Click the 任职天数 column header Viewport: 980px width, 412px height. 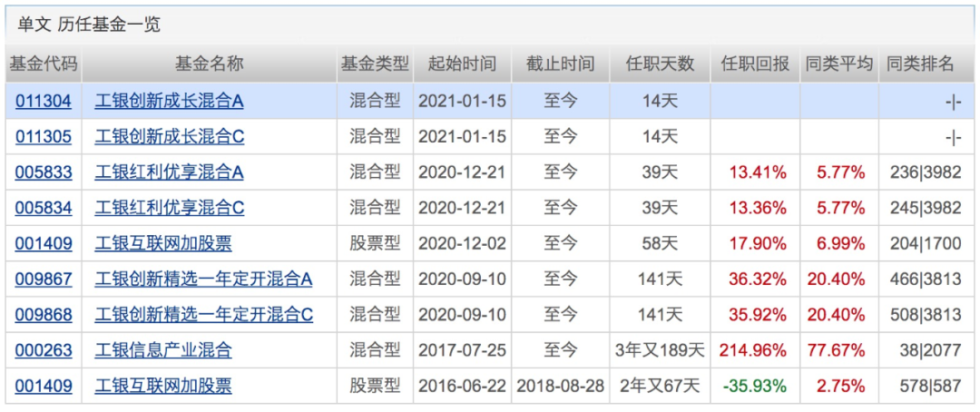click(x=660, y=64)
